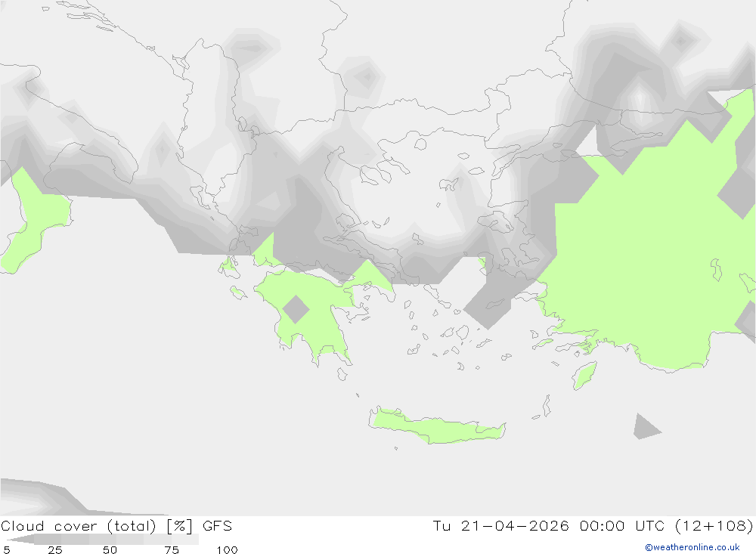This screenshot has height=554, width=756.
Task: Click the legend value '25'
Action: pos(55,549)
